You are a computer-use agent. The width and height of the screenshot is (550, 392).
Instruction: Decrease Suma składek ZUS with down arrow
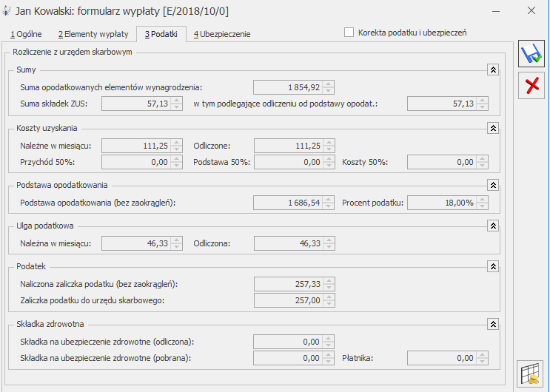pyautogui.click(x=176, y=107)
